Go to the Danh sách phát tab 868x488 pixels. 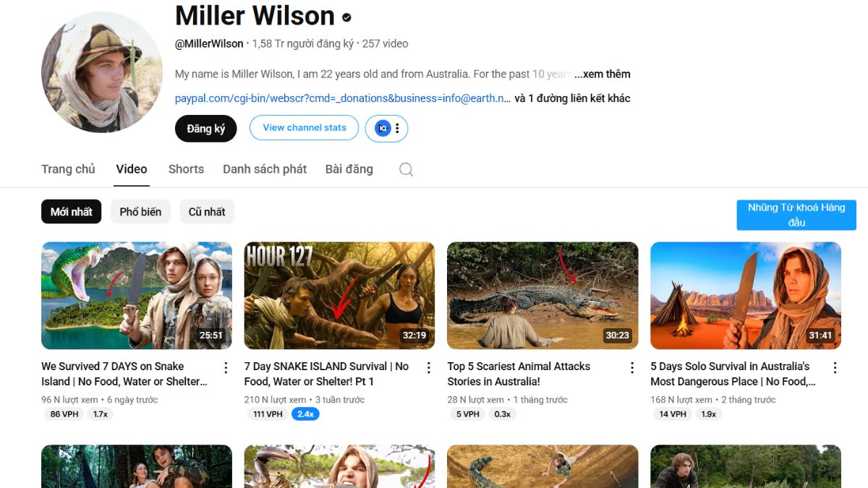coord(265,169)
